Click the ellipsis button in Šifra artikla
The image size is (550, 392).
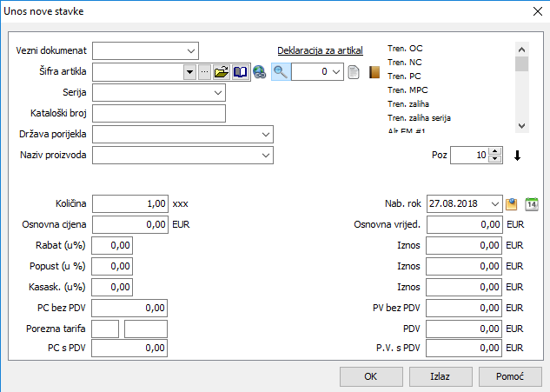[x=204, y=72]
